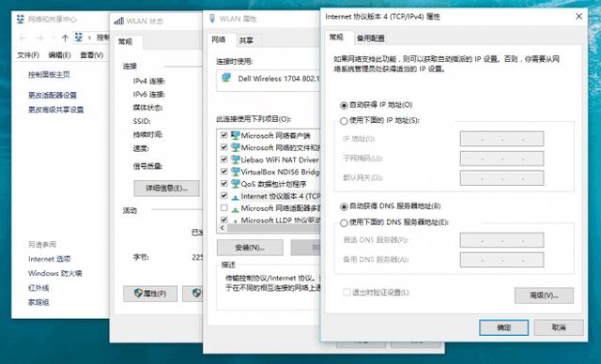This screenshot has height=364, width=601.
Task: Open 更改适配器设置 link
Action: pos(53,95)
